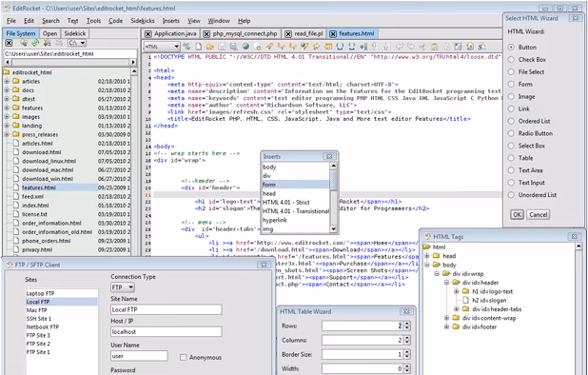Collapse the body node in HTML Tags
The width and height of the screenshot is (588, 375).
point(427,265)
